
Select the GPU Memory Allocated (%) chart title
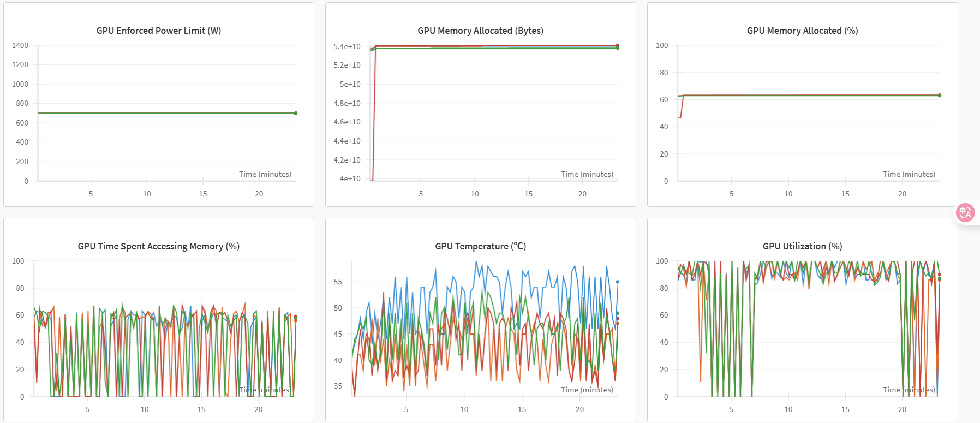point(802,31)
